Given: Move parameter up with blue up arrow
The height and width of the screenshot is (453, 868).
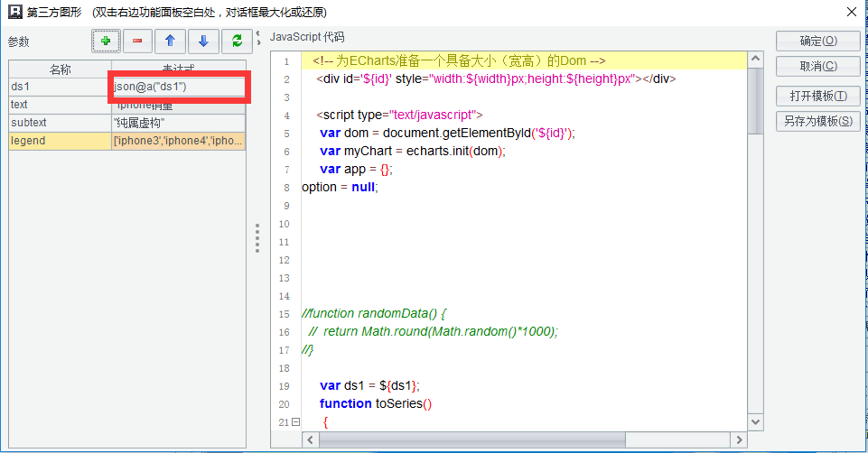Looking at the screenshot, I should pyautogui.click(x=170, y=42).
